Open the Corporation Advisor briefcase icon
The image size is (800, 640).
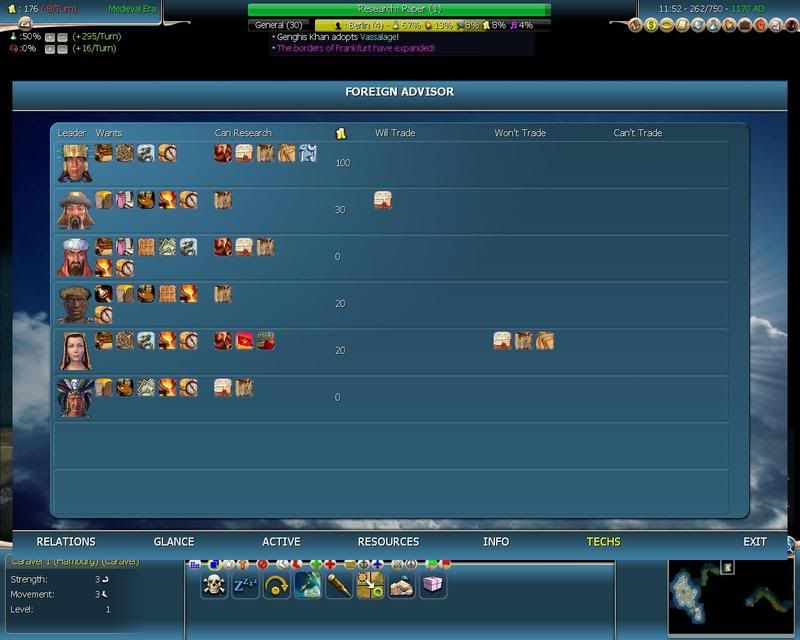745,24
